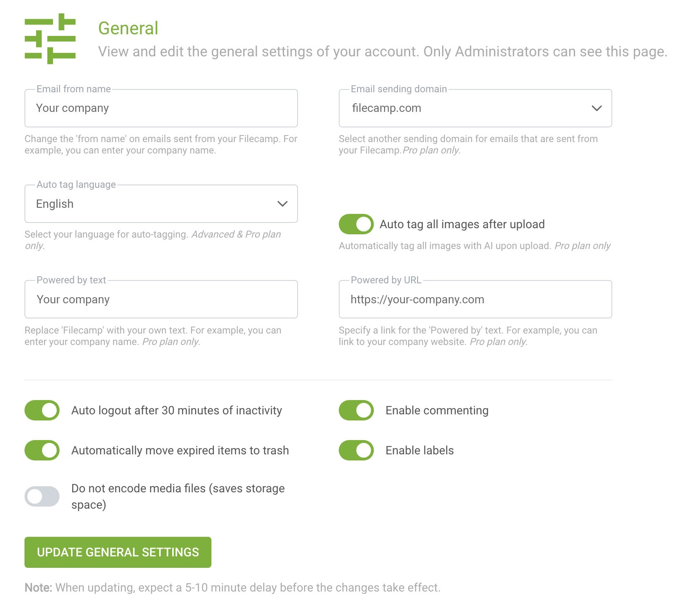Click the Email from name field
691x616 pixels.
(x=161, y=108)
